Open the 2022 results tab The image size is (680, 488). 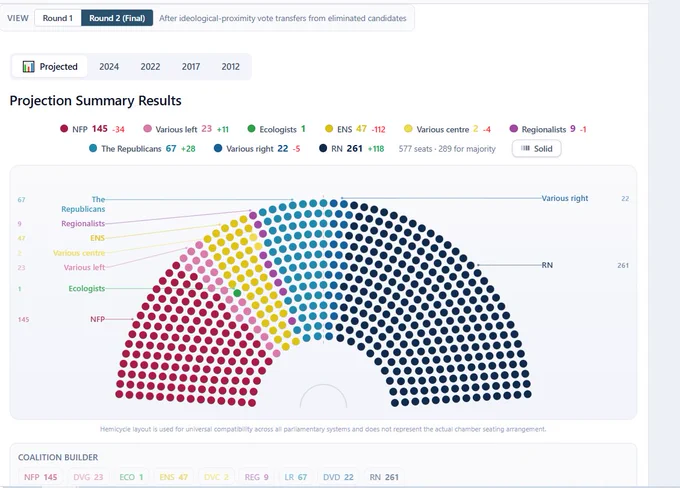pyautogui.click(x=150, y=66)
